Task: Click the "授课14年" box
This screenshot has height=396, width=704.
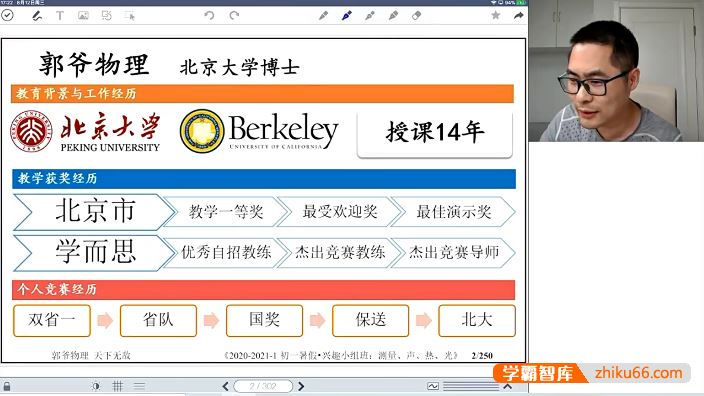Action: (435, 134)
